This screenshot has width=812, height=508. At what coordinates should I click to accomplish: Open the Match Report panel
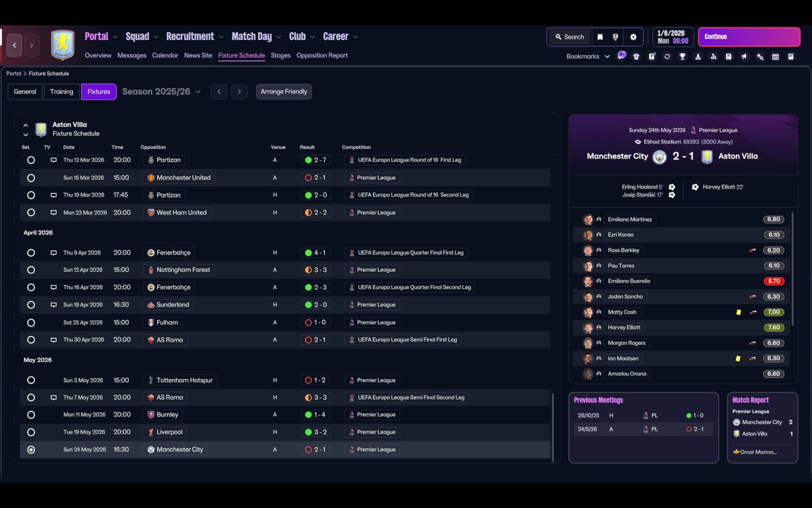(763, 427)
